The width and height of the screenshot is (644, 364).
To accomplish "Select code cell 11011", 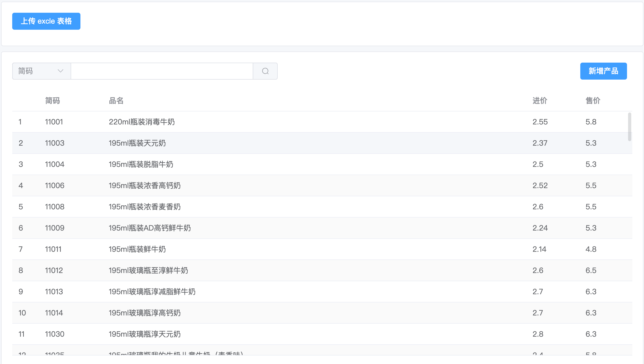I will click(53, 249).
